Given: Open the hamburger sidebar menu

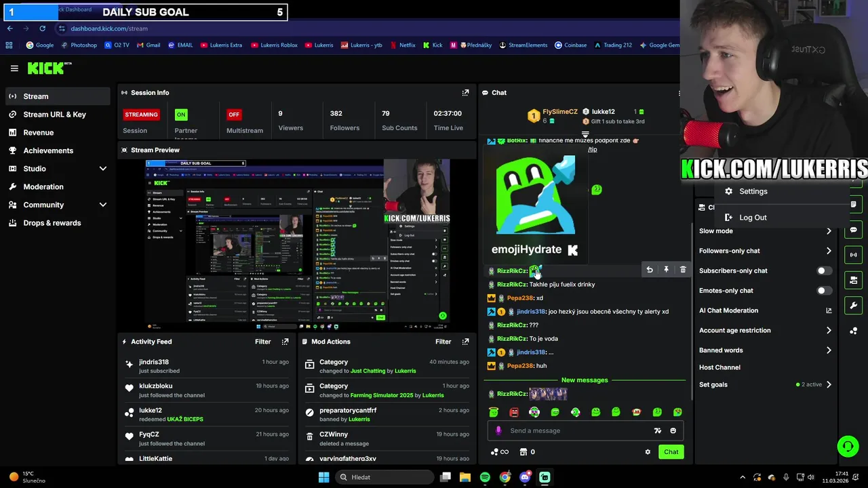Looking at the screenshot, I should [x=14, y=68].
